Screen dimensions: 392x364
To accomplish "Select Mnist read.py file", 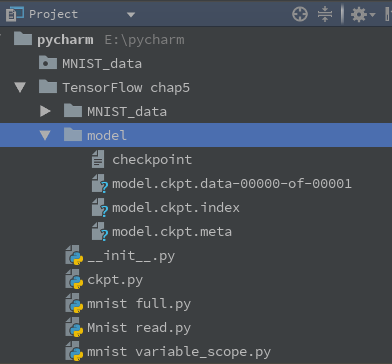I will tap(139, 328).
